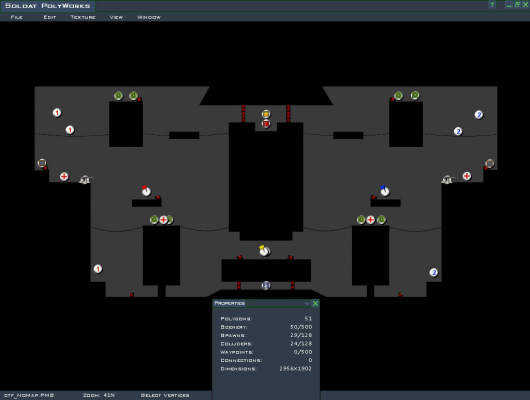
Task: Select the yellow flag spawn in center
Action: tap(264, 251)
